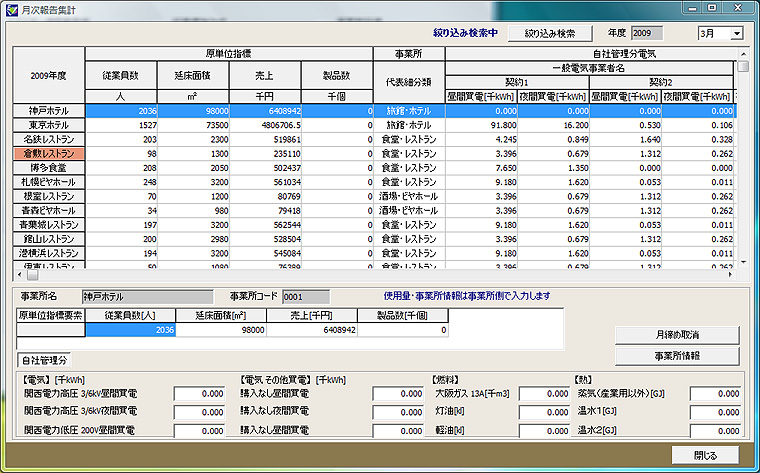Click the 温水1[GJ] value field
The image size is (760, 473).
pos(715,412)
